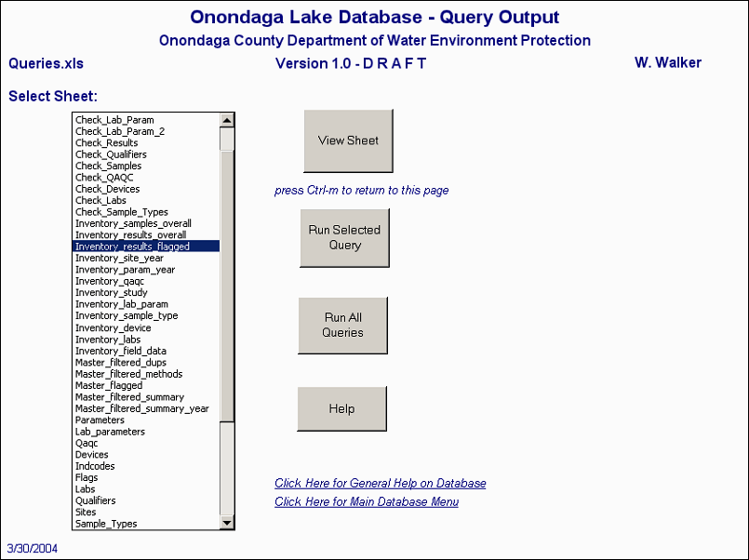Pick Check_Labs from the list

pyautogui.click(x=146, y=200)
